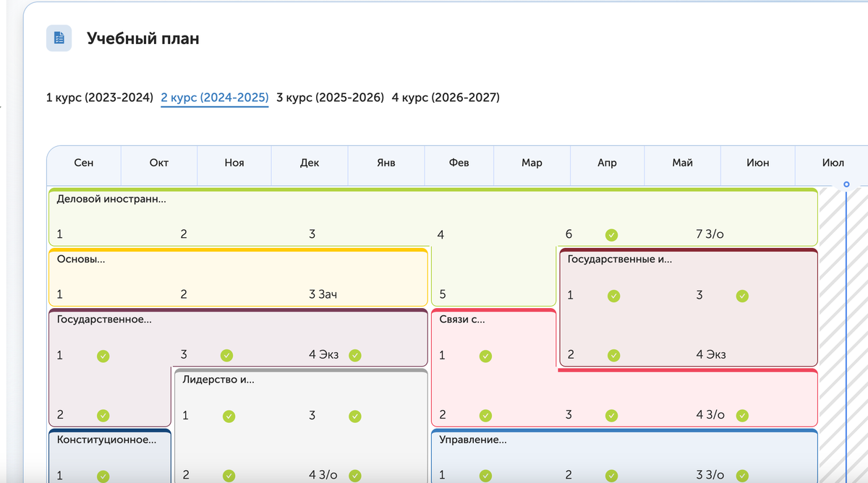The width and height of the screenshot is (868, 483).
Task: Open the Связи с... course title
Action: click(x=462, y=319)
